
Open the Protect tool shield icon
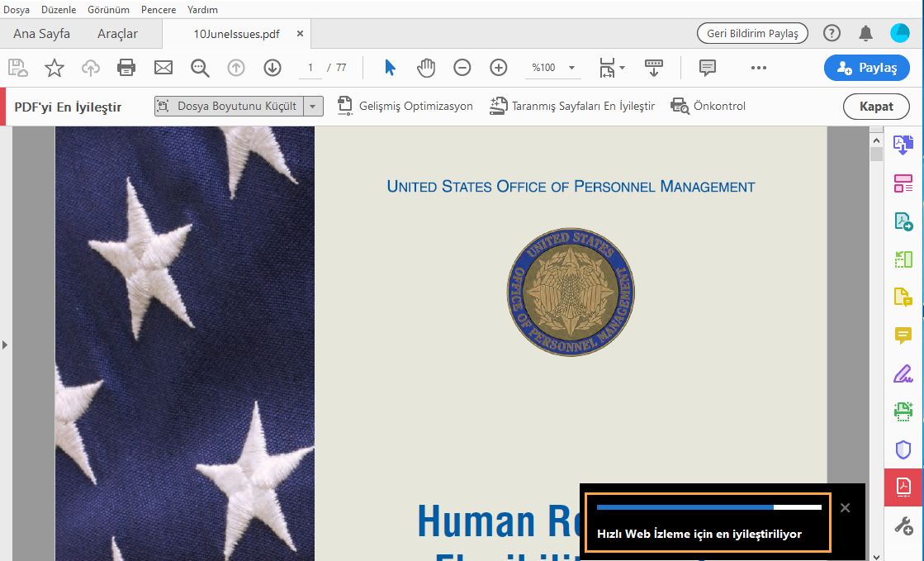(x=903, y=449)
